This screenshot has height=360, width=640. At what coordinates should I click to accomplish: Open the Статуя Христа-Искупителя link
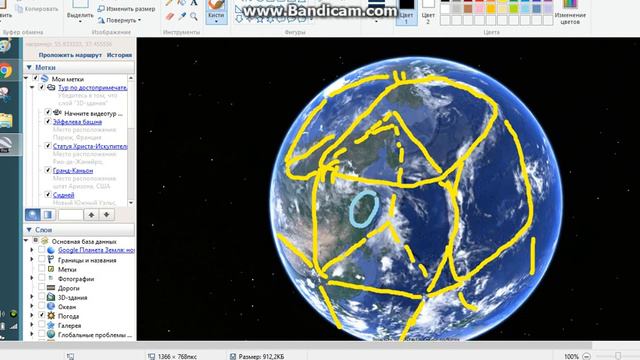tap(90, 146)
